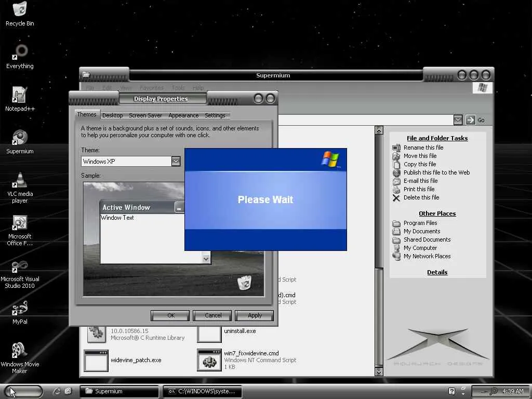Click Rename this file
Screen dimensions: 532x399
tap(423, 147)
